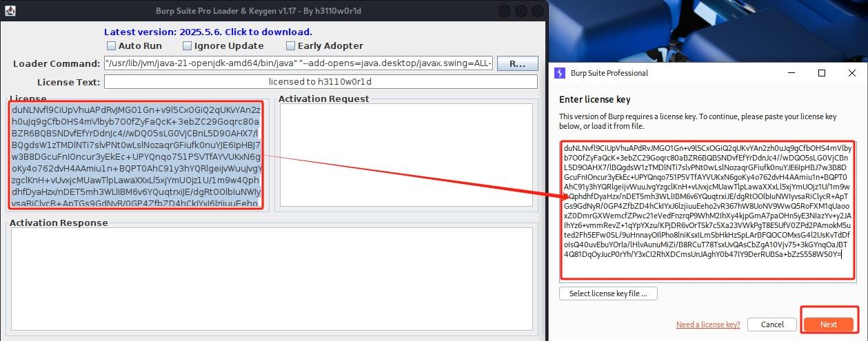Viewport: 868px width, 341px height.
Task: Follow the 'Need a license key?' link
Action: point(708,324)
